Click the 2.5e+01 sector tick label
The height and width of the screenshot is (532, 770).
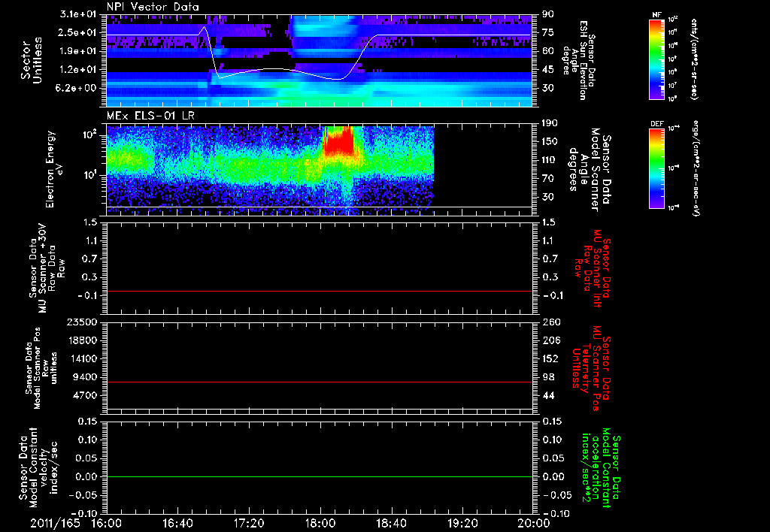(78, 32)
